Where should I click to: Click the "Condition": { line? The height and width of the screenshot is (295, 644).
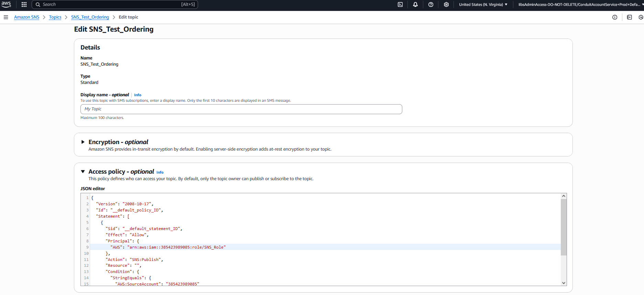tap(122, 272)
